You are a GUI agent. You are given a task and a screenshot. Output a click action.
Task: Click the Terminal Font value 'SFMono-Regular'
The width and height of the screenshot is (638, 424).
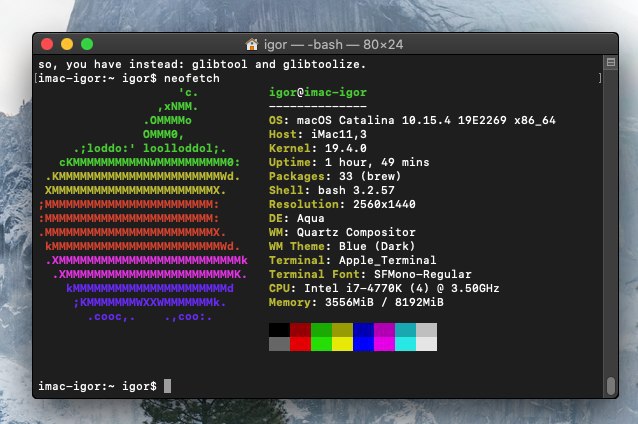pyautogui.click(x=422, y=274)
